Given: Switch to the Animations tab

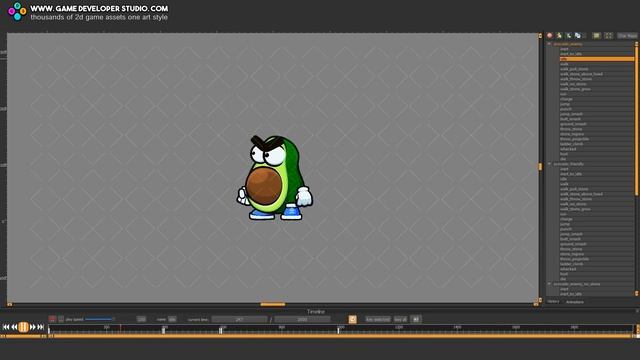Looking at the screenshot, I should pos(575,302).
